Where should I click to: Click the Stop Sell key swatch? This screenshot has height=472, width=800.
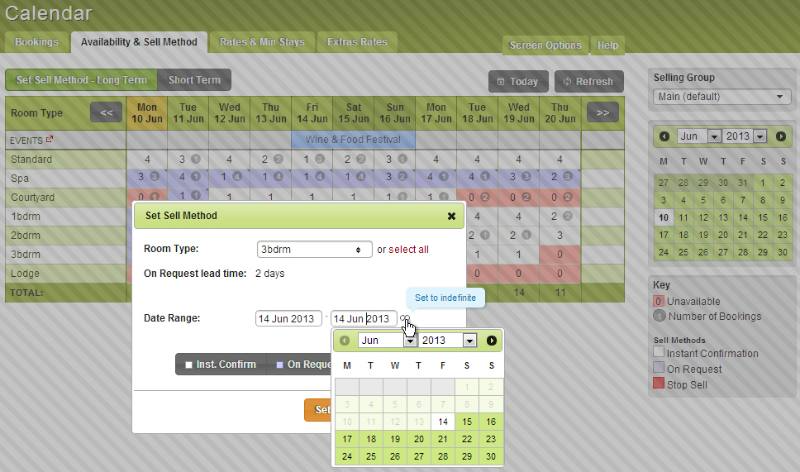659,383
